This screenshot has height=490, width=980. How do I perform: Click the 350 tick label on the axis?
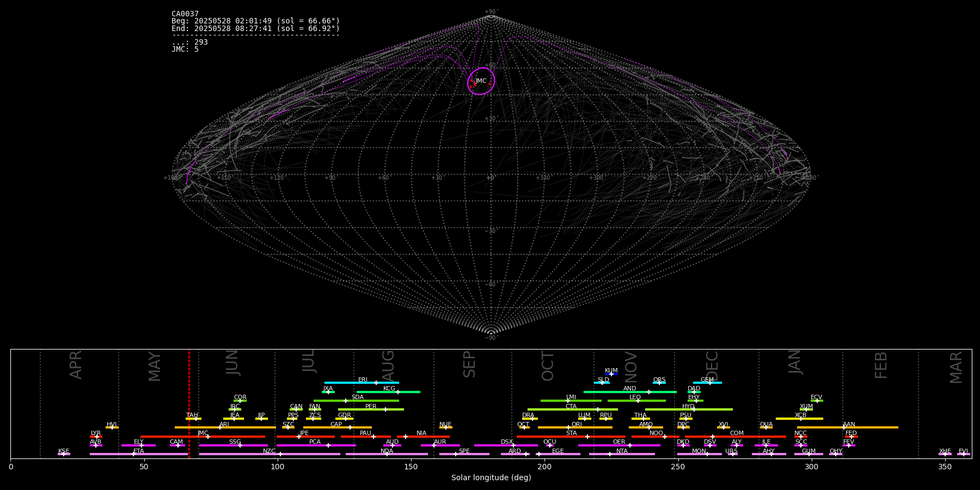(x=945, y=467)
